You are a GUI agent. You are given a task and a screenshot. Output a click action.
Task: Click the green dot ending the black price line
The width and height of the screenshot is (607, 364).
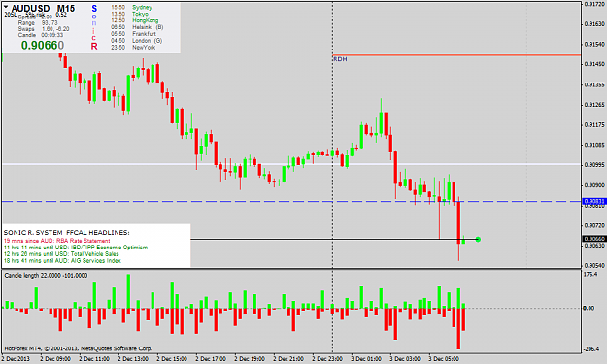[x=478, y=240]
